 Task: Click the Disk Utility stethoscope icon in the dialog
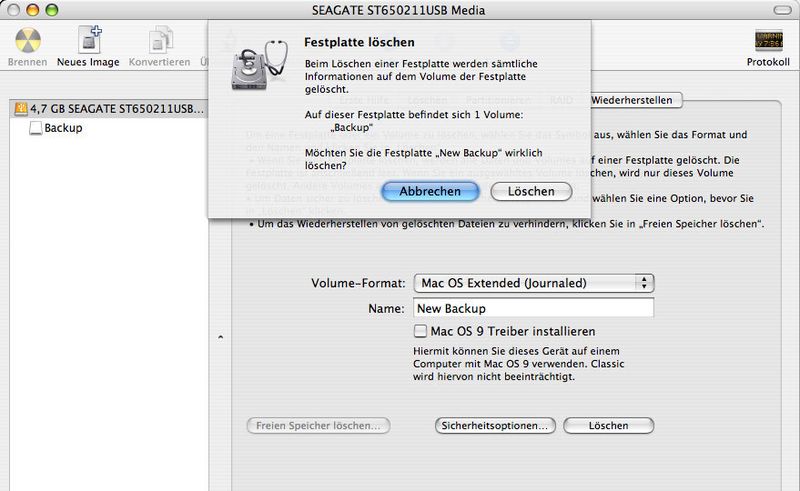coord(260,65)
